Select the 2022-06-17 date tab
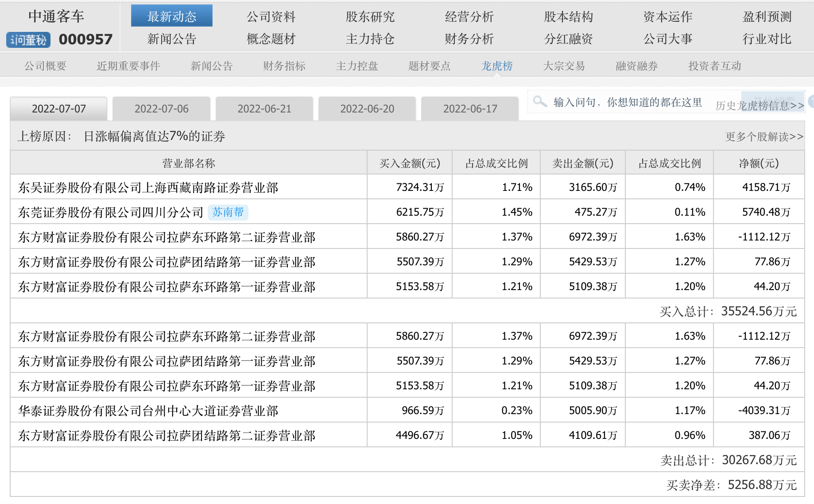Viewport: 814px width, 504px height. [x=470, y=108]
